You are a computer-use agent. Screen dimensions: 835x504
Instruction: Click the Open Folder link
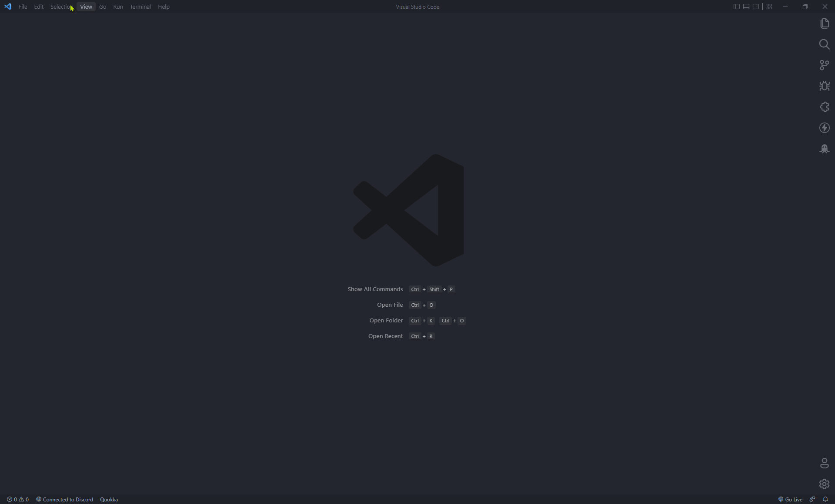(x=386, y=320)
